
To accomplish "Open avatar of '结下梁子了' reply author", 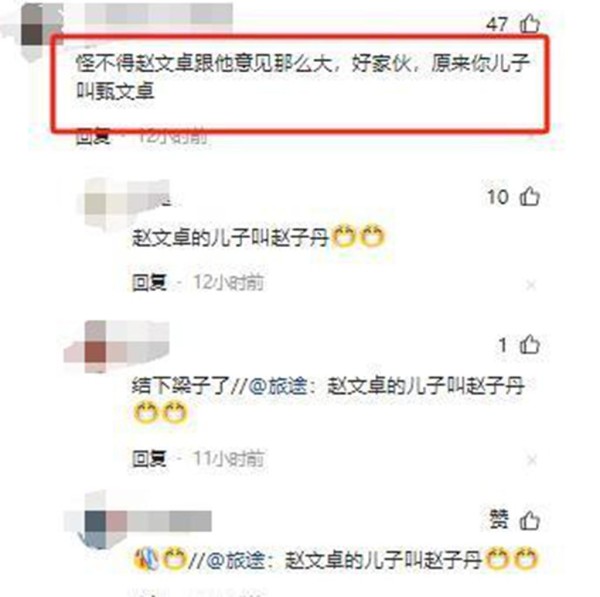I will click(x=96, y=346).
